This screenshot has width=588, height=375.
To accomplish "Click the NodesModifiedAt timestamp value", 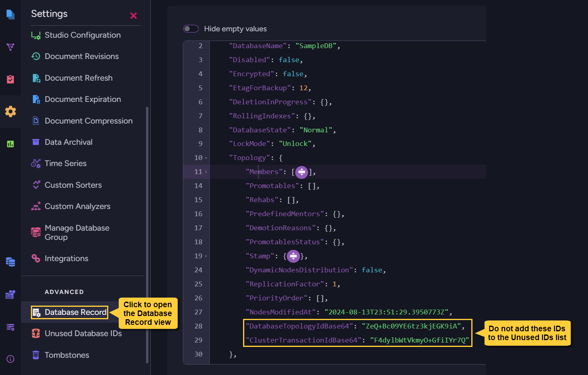I will [x=386, y=312].
